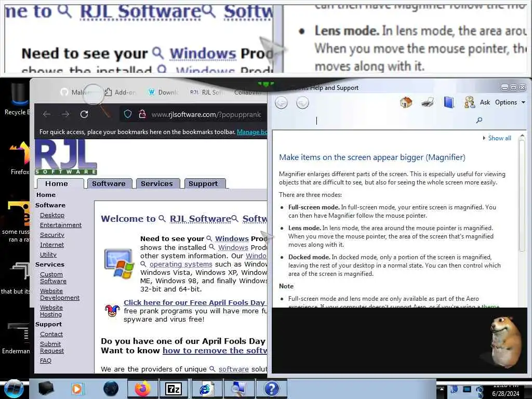Open Website Development sidebar link
The image size is (532, 399).
pos(59,294)
